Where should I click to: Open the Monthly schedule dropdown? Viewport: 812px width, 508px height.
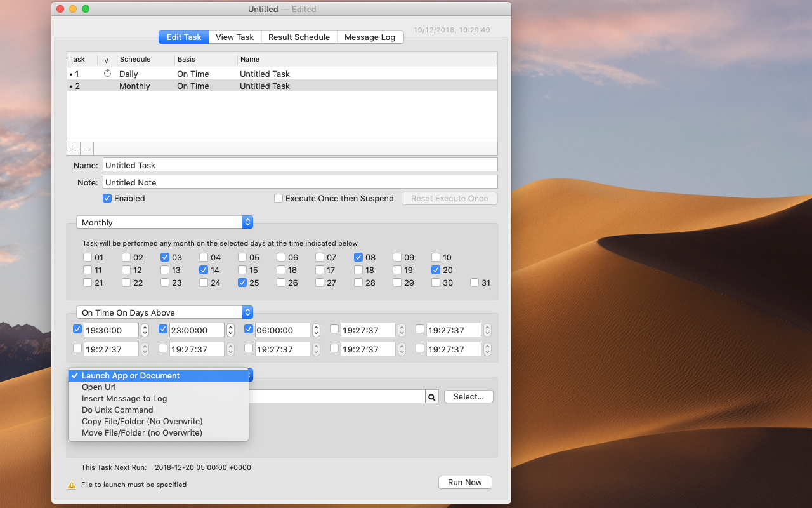pyautogui.click(x=164, y=222)
